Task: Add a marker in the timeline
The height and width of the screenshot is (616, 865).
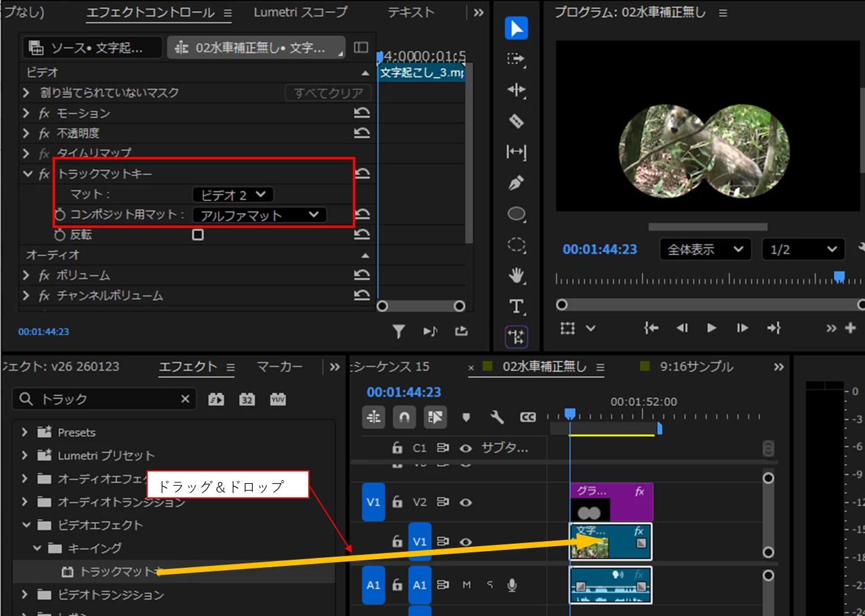Action: 466,417
